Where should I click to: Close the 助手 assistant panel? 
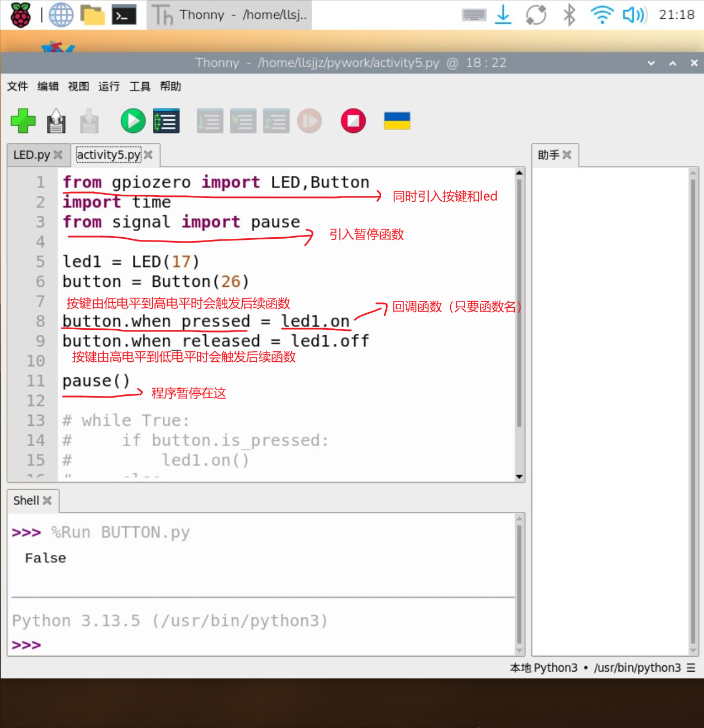[x=567, y=155]
